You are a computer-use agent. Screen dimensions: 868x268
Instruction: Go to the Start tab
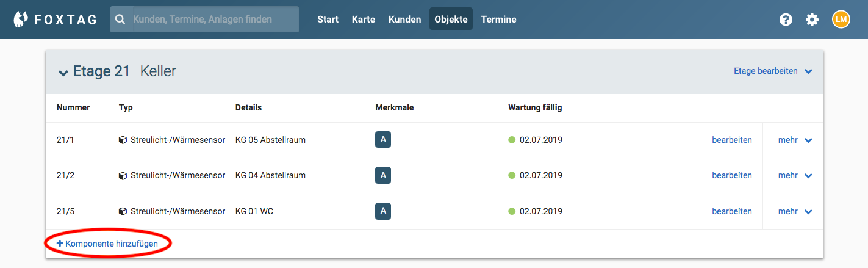coord(328,20)
